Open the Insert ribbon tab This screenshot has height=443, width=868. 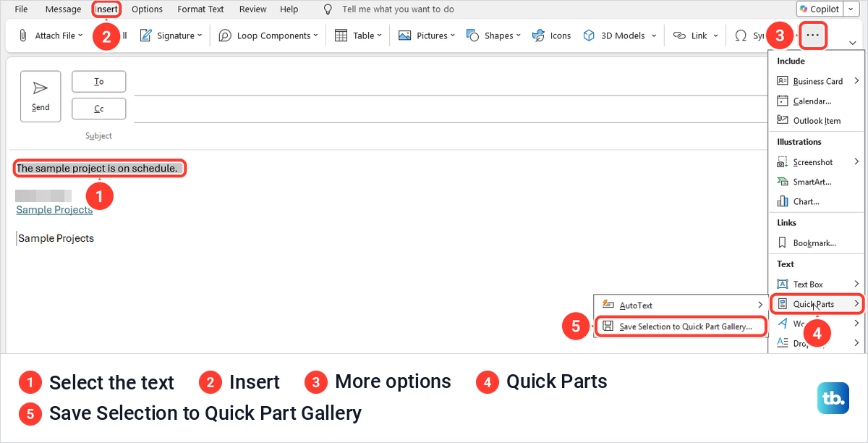[106, 9]
